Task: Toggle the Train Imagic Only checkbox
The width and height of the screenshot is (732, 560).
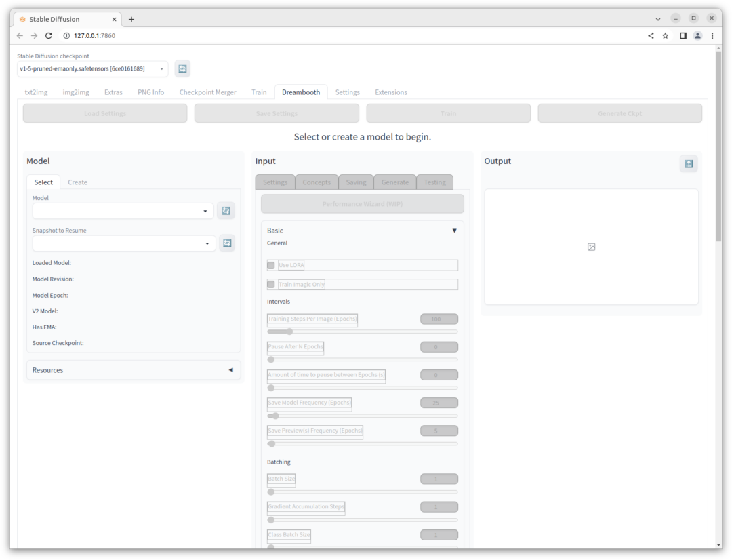Action: click(x=271, y=284)
